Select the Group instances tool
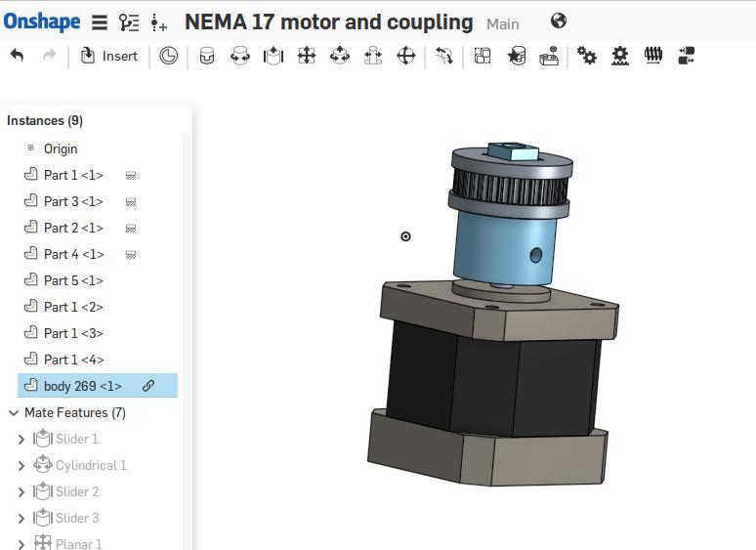This screenshot has height=550, width=756. 483,56
